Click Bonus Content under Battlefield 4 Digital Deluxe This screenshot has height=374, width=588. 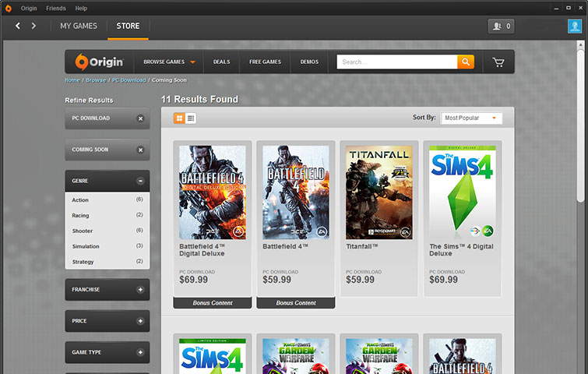click(213, 303)
